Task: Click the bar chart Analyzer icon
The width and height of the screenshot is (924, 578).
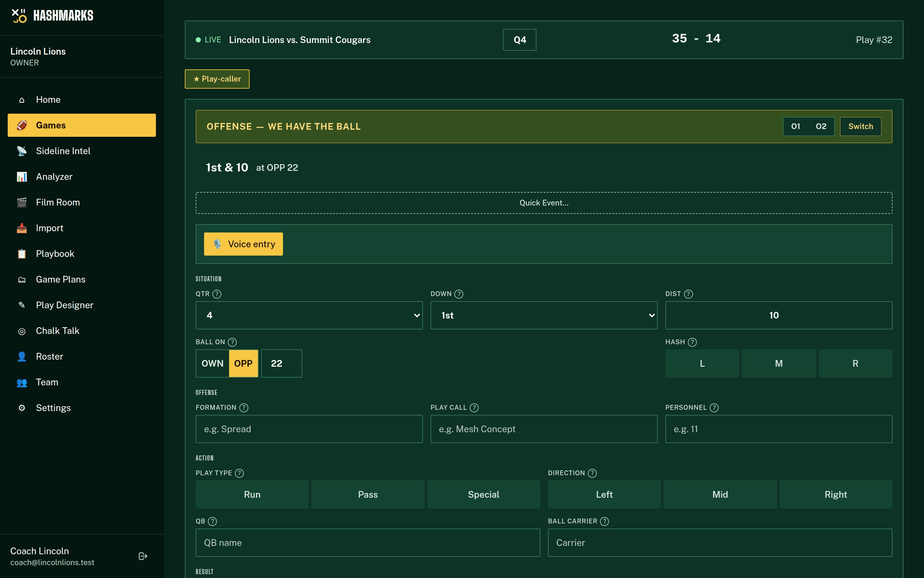Action: (x=22, y=177)
